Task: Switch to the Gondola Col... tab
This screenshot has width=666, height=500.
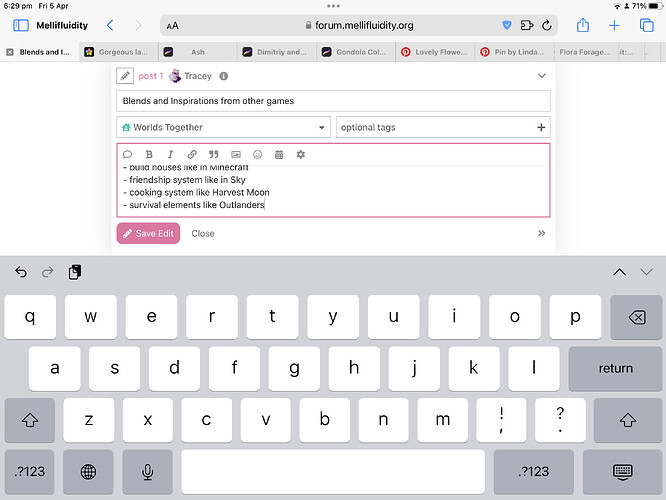Action: [x=356, y=52]
